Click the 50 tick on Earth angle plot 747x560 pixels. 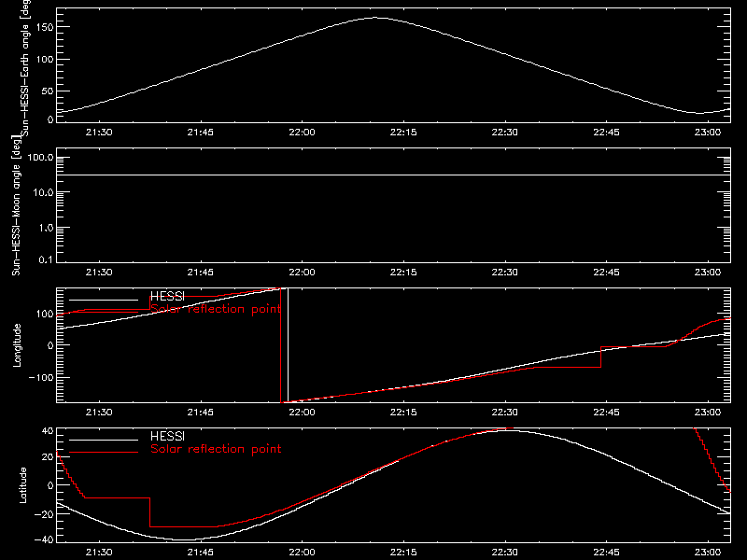(48, 91)
